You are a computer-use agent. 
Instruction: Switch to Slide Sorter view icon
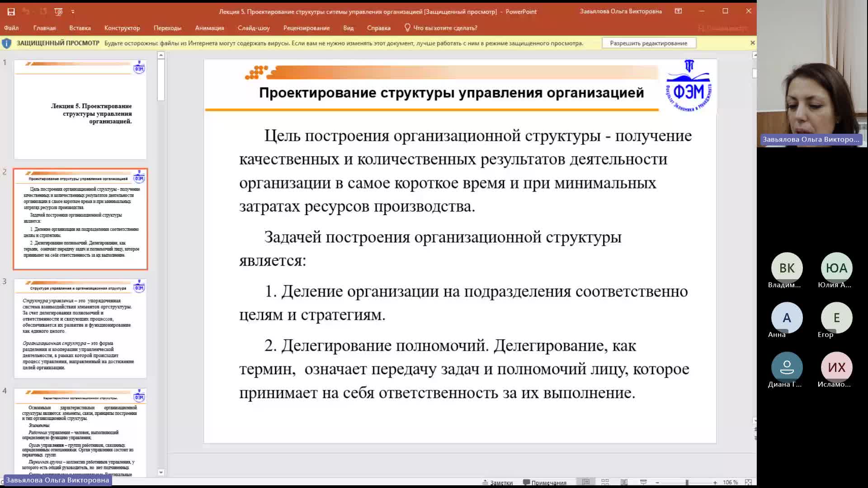pos(605,482)
